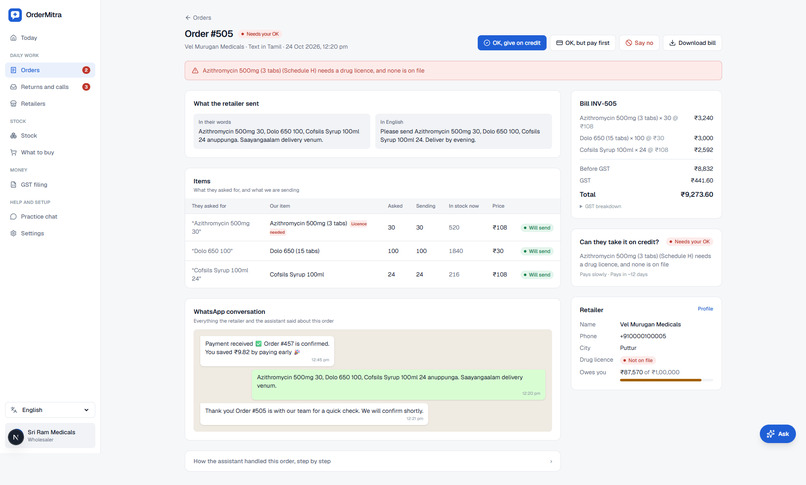806x485 pixels.
Task: Click In stock value 520
Action: [454, 228]
